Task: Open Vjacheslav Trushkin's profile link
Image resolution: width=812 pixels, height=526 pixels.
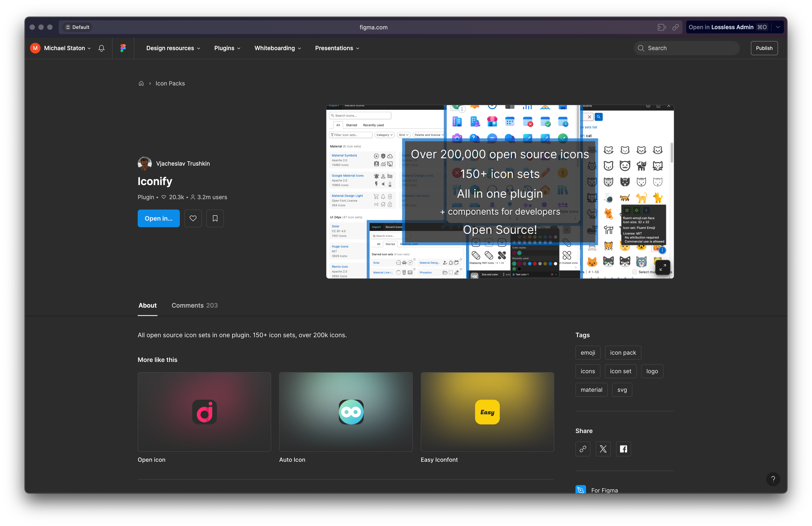Action: 183,163
